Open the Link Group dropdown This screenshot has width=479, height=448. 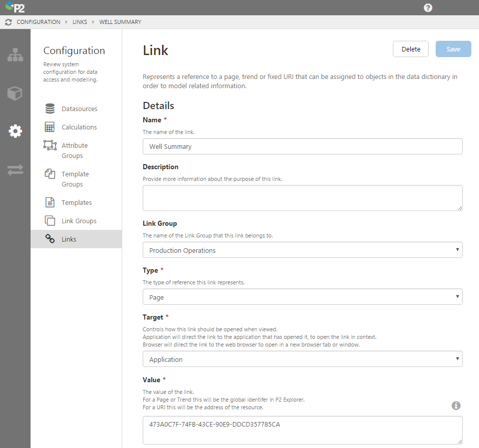coord(302,250)
